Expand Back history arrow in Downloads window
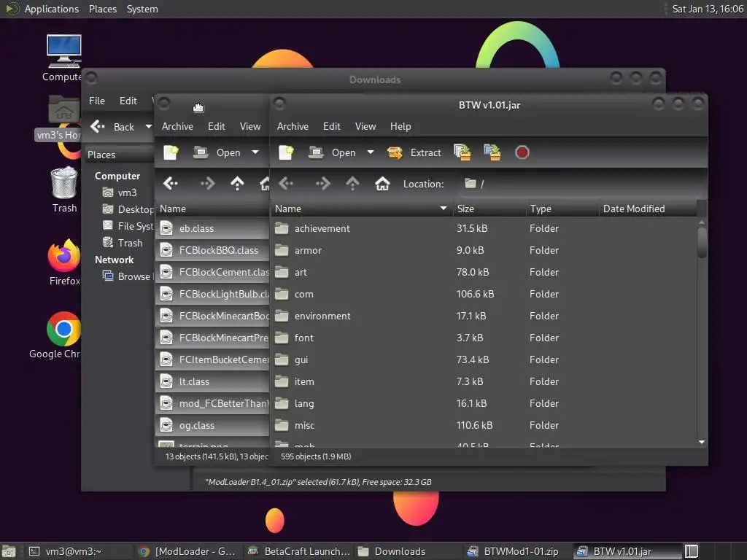747x560 pixels. tap(148, 127)
